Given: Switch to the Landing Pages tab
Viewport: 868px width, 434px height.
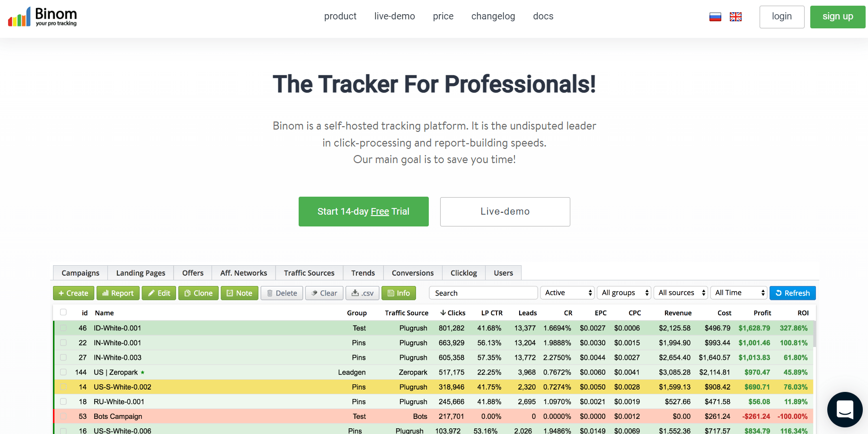Looking at the screenshot, I should click(141, 273).
